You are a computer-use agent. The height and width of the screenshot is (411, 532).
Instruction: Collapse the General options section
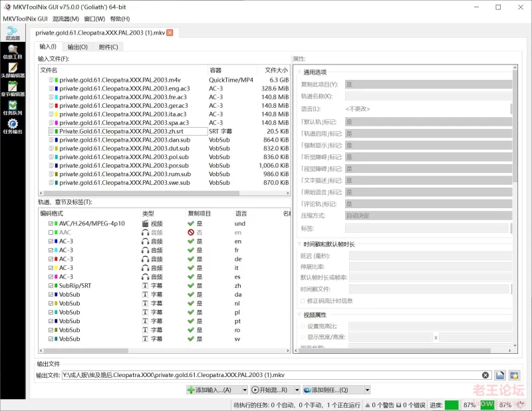click(300, 72)
